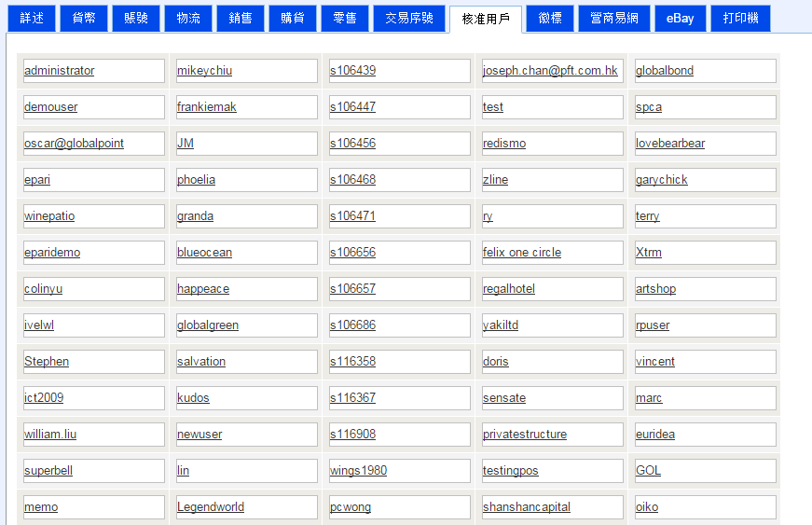Click user s106657

[x=352, y=288]
